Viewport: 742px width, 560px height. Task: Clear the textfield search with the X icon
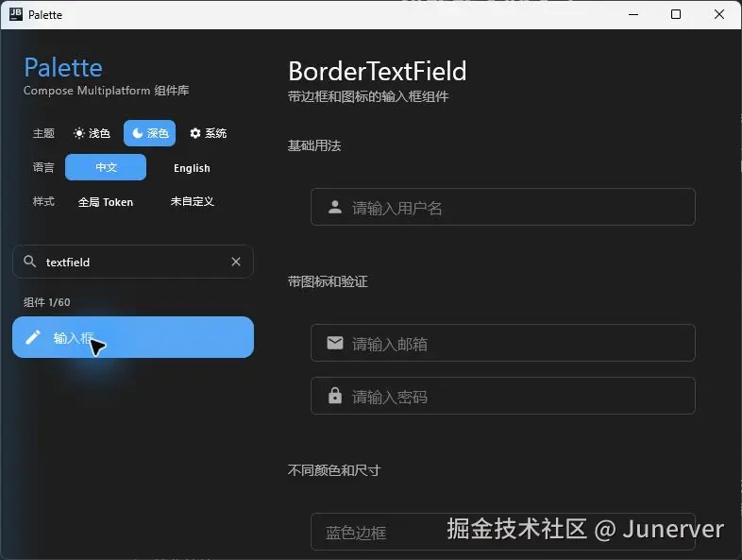pos(236,262)
